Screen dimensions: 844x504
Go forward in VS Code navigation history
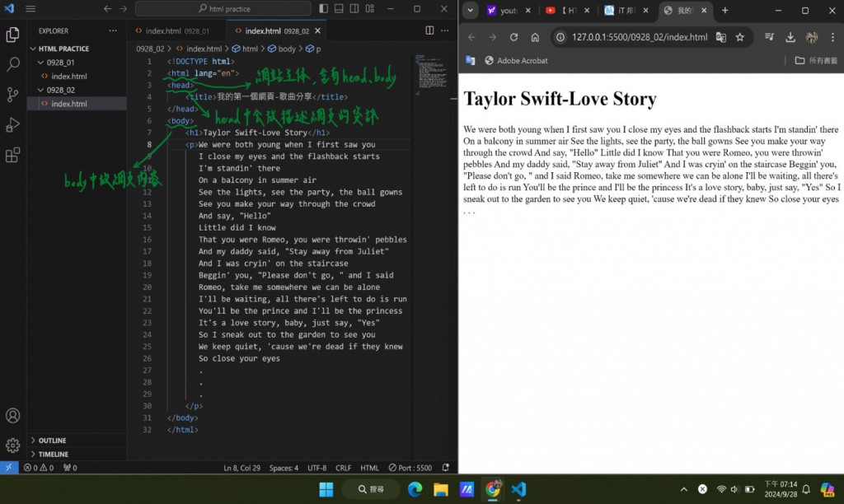pos(123,8)
